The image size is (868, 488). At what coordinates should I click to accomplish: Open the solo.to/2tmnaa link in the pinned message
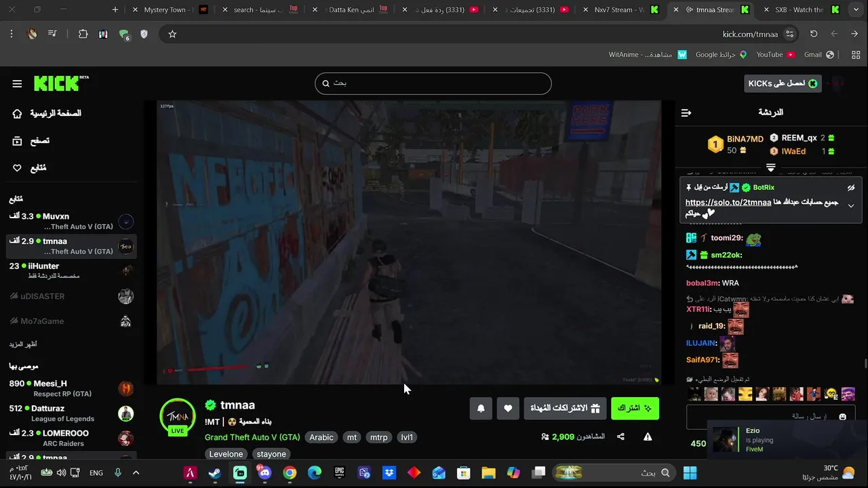coord(728,203)
